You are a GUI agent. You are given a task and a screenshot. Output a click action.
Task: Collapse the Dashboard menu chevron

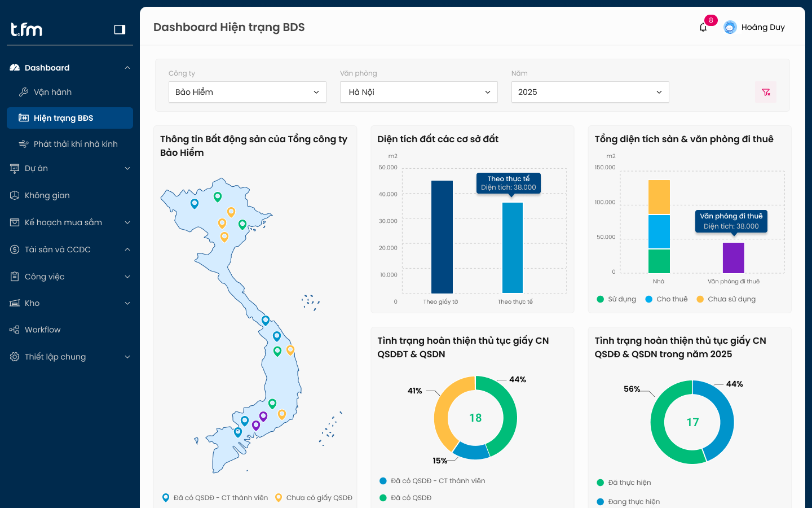127,68
